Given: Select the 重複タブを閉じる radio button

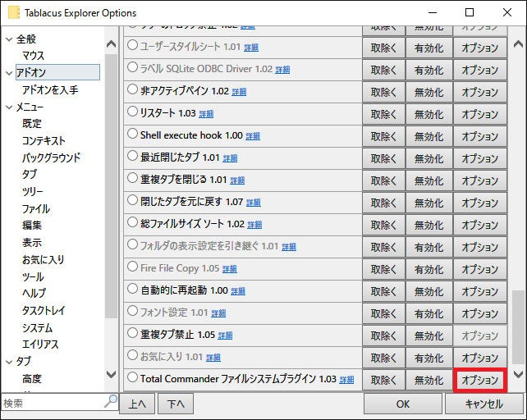Looking at the screenshot, I should tap(132, 178).
